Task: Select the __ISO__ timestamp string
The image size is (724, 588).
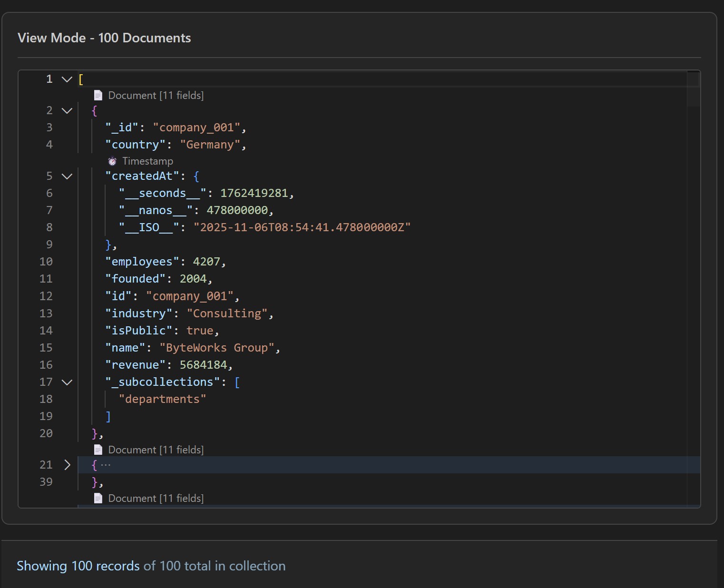Action: click(302, 227)
